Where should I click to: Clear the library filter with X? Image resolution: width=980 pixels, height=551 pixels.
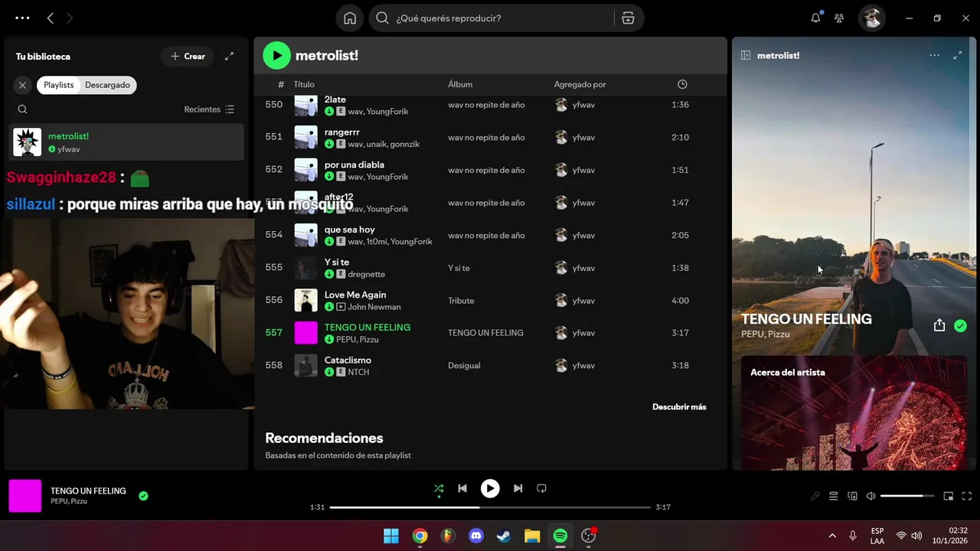click(22, 85)
